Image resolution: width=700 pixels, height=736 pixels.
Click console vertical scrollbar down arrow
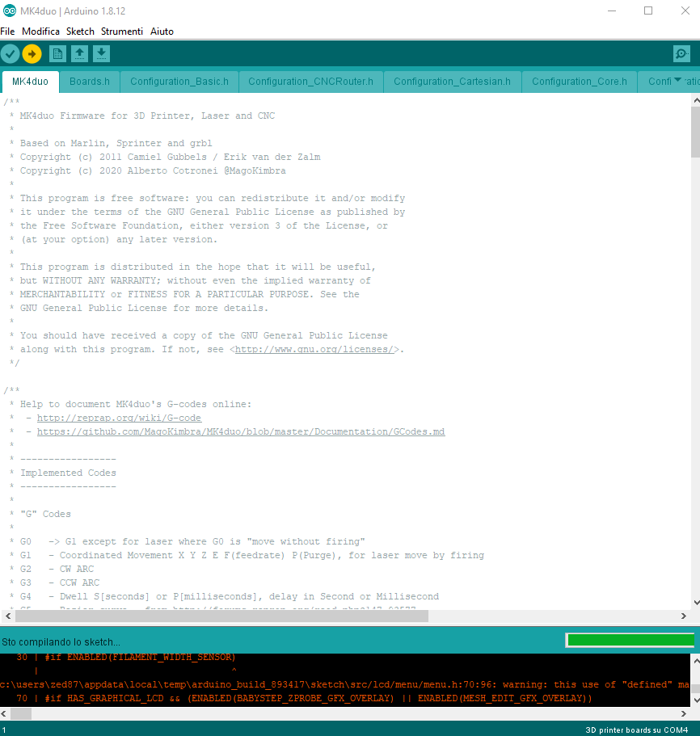click(696, 700)
